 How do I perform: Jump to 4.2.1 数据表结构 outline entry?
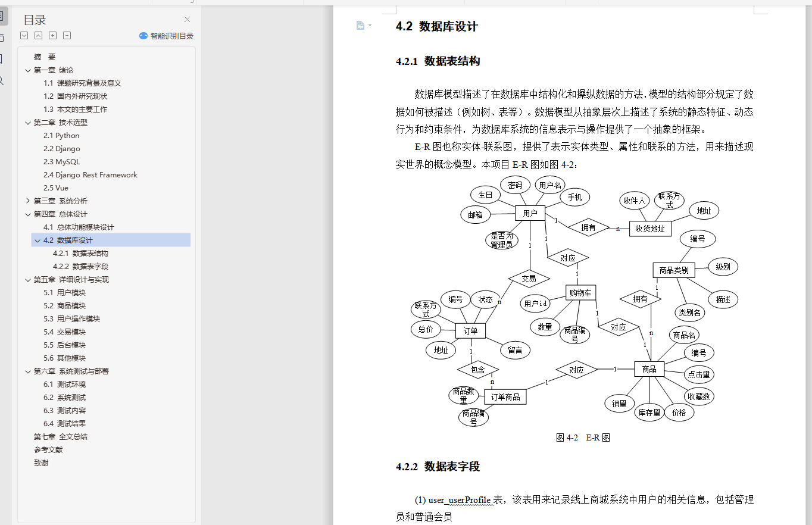(80, 254)
